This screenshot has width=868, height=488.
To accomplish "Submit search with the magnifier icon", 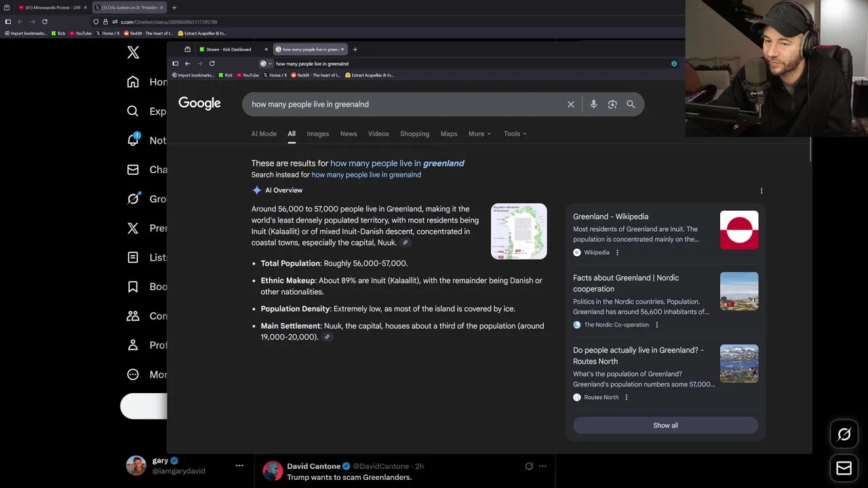I will 631,104.
